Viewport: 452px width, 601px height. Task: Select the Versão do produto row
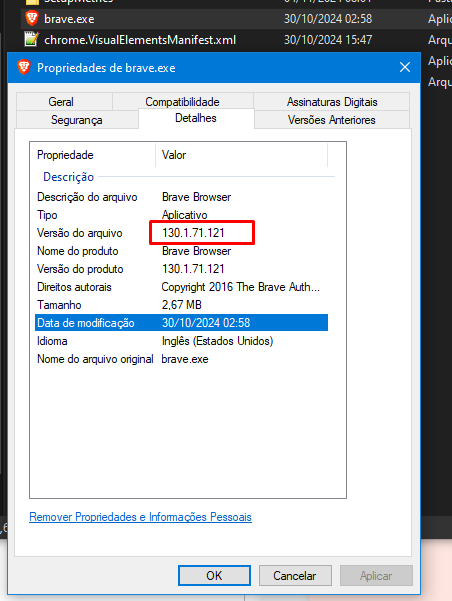(181, 269)
